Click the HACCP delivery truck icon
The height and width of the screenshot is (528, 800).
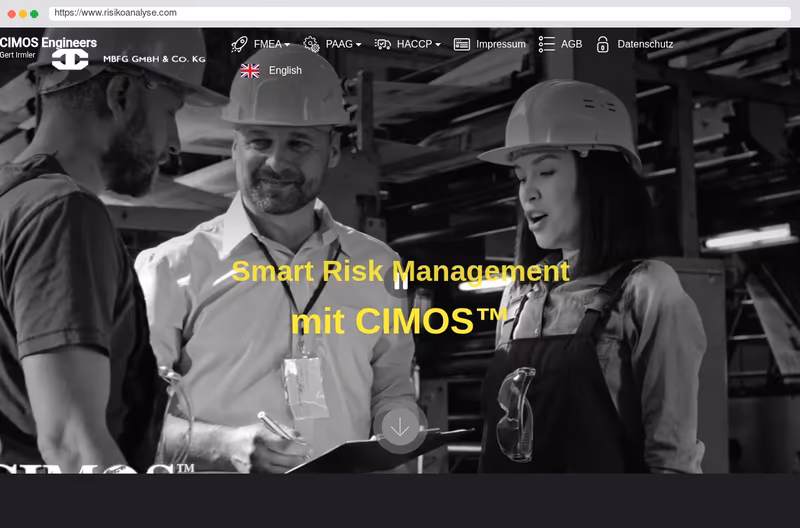(x=383, y=44)
